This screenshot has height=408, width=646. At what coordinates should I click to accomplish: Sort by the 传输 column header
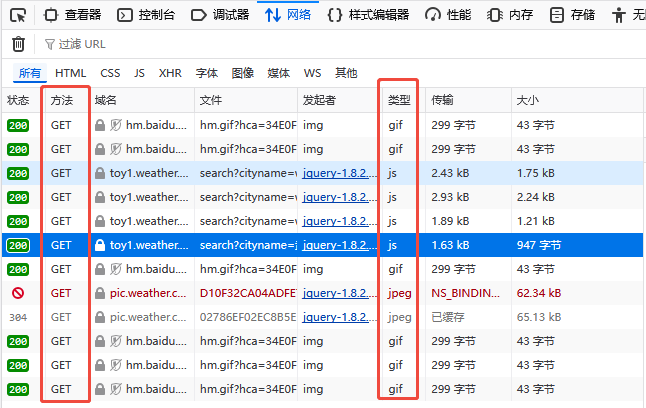[x=442, y=100]
